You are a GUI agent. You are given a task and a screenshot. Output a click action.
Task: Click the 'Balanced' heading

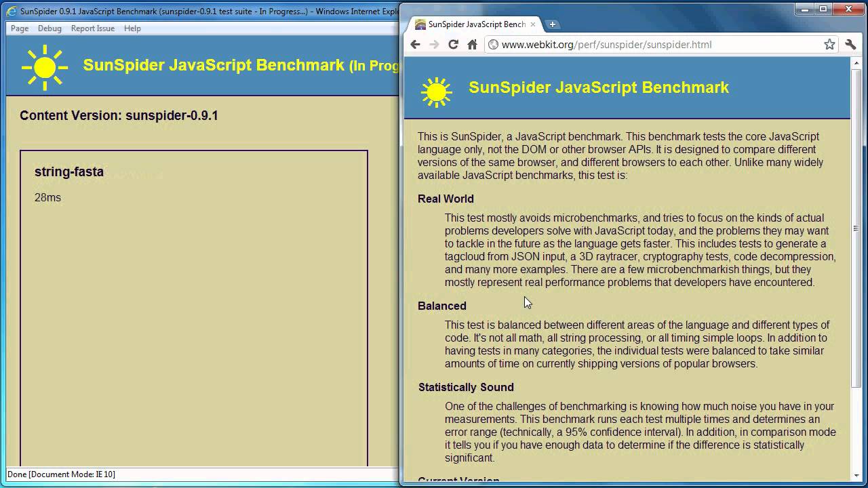(x=442, y=306)
